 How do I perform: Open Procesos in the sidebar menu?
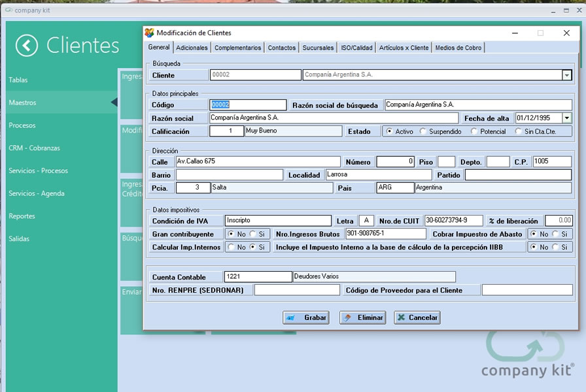(22, 125)
